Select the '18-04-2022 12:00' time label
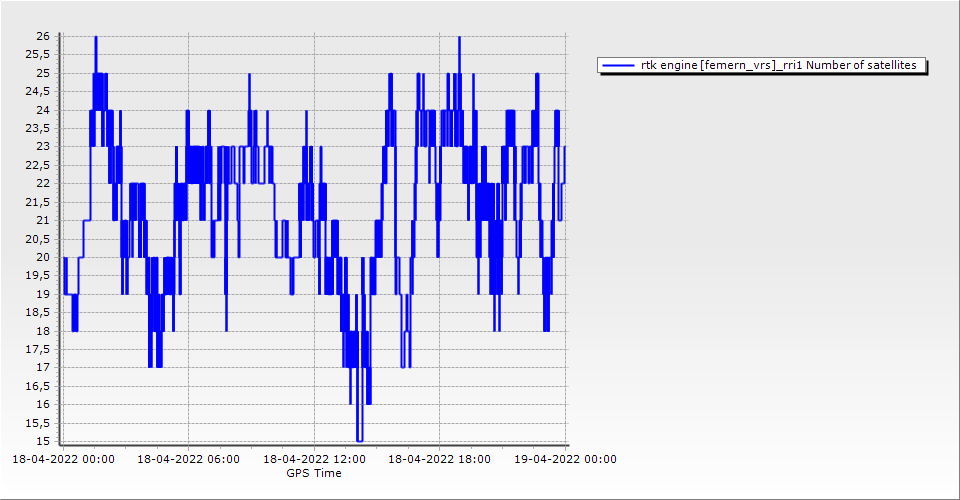 pos(314,460)
